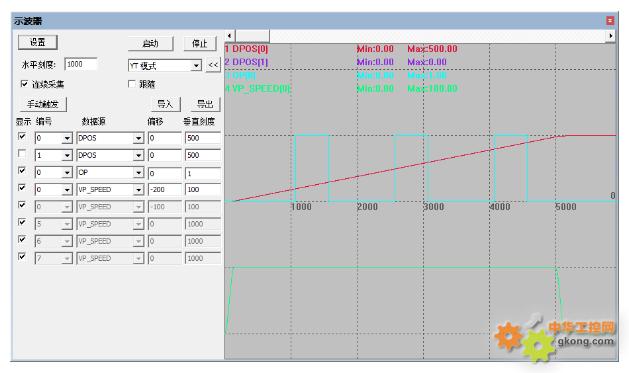The image size is (629, 373).
Task: Click the Import button
Action: (x=165, y=104)
